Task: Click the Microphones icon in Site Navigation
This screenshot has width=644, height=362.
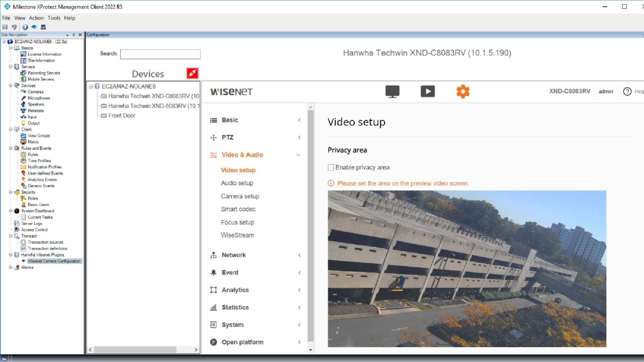Action: [x=23, y=98]
